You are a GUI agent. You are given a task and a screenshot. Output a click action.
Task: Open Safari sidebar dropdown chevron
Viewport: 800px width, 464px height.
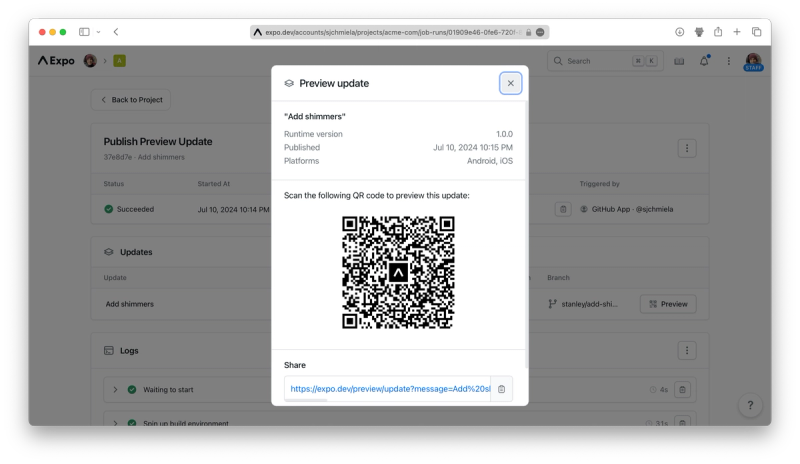[x=98, y=32]
